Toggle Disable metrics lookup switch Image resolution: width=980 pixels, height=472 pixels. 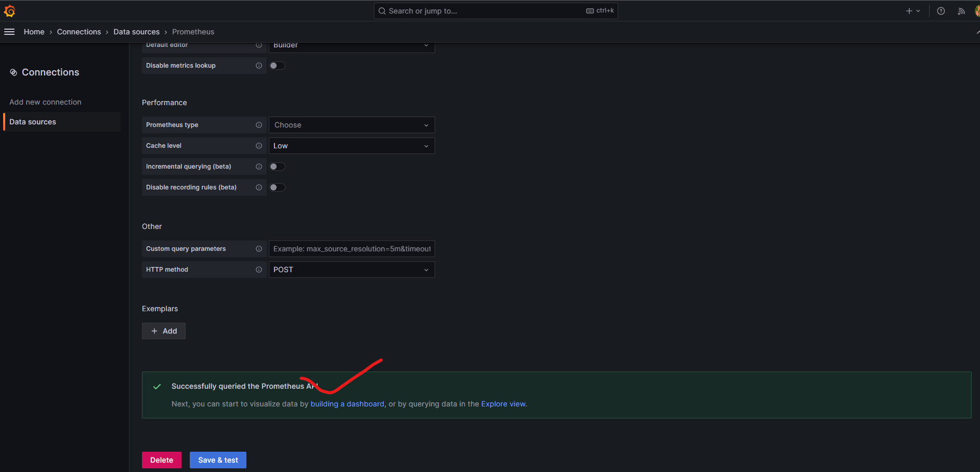coord(277,66)
